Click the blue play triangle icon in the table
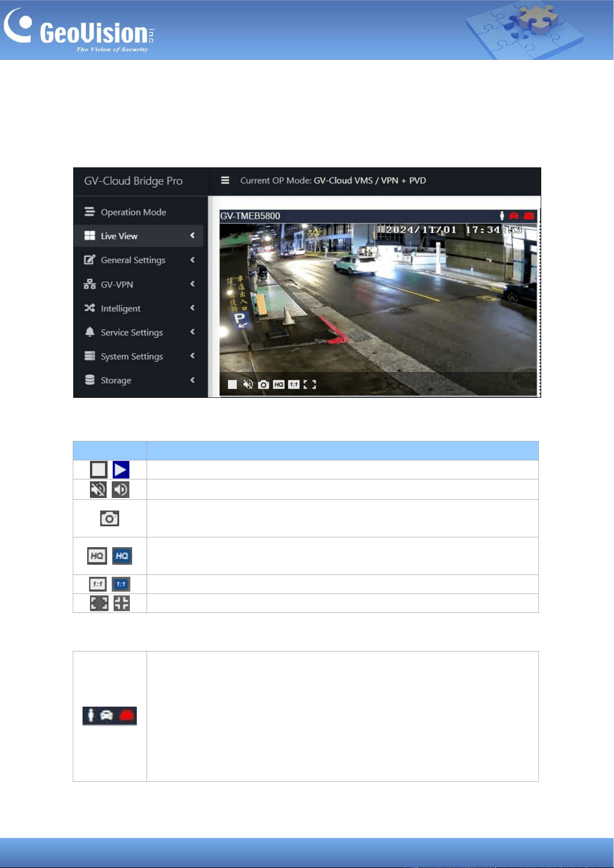The image size is (614, 868). point(121,470)
